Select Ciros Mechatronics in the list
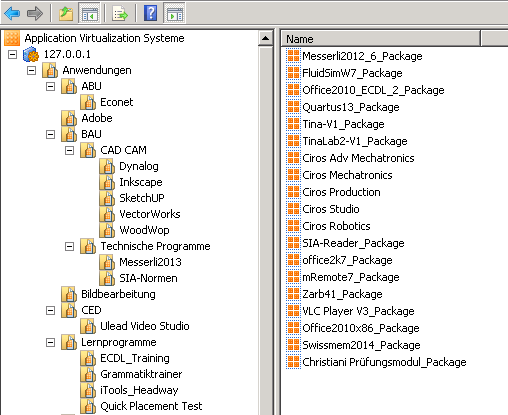 tap(347, 175)
